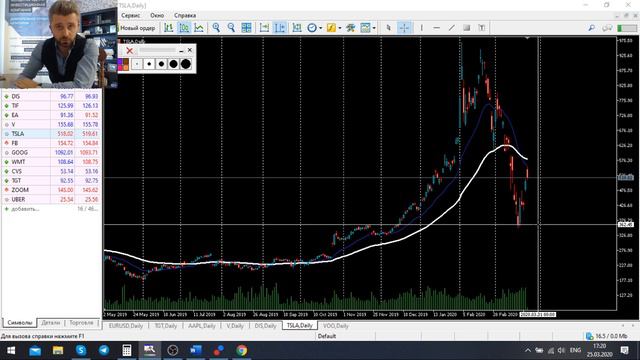Close the drawing pen palette
Image resolution: width=640 pixels, height=360 pixels.
[x=190, y=50]
